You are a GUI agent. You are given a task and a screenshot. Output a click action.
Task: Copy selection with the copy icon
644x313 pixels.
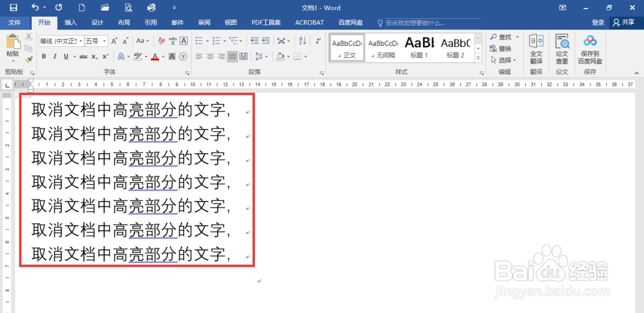click(29, 48)
